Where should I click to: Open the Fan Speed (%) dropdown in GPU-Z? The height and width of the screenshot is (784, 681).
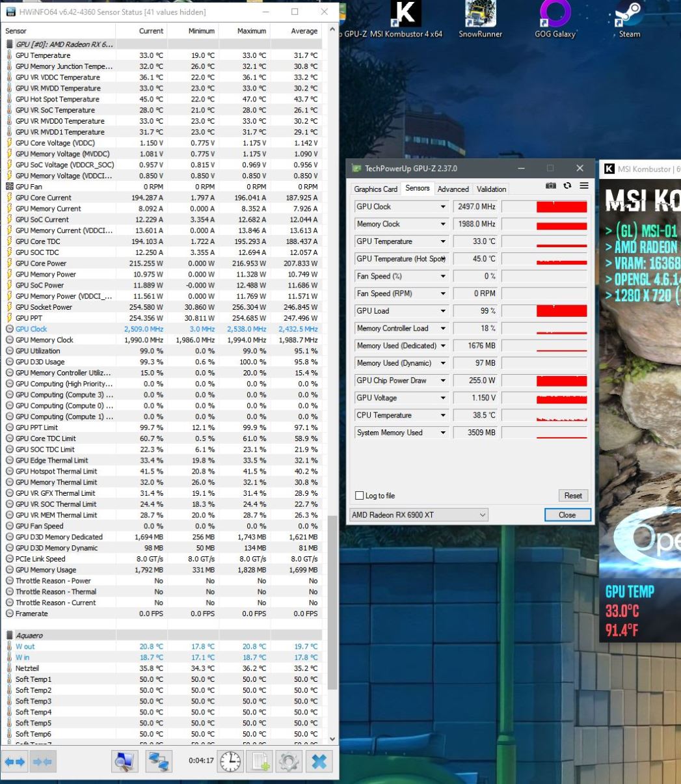[444, 277]
